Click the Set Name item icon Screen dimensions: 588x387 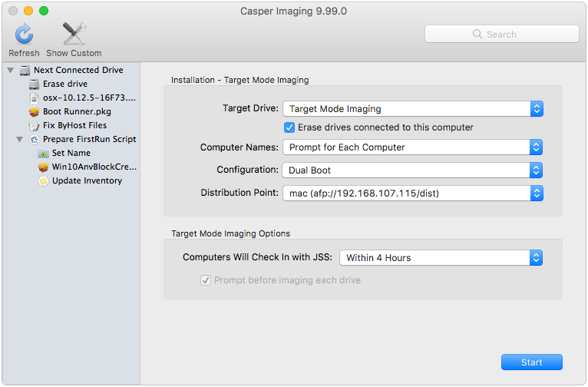(x=43, y=154)
